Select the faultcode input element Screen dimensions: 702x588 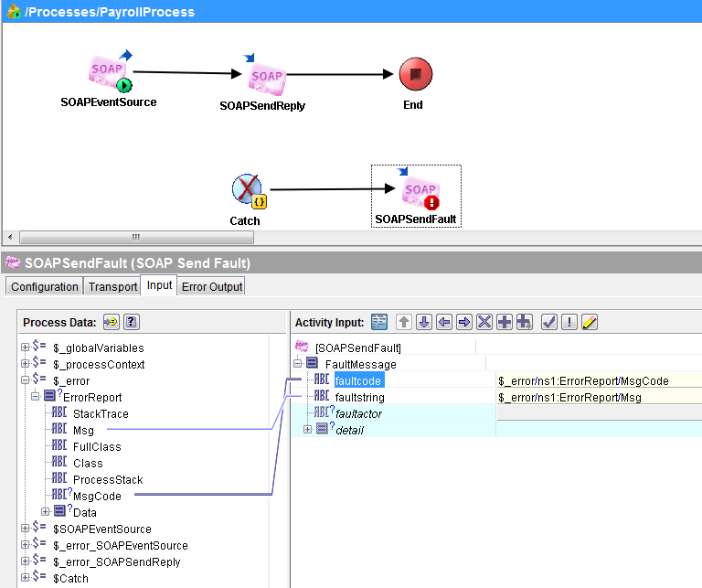coord(359,380)
